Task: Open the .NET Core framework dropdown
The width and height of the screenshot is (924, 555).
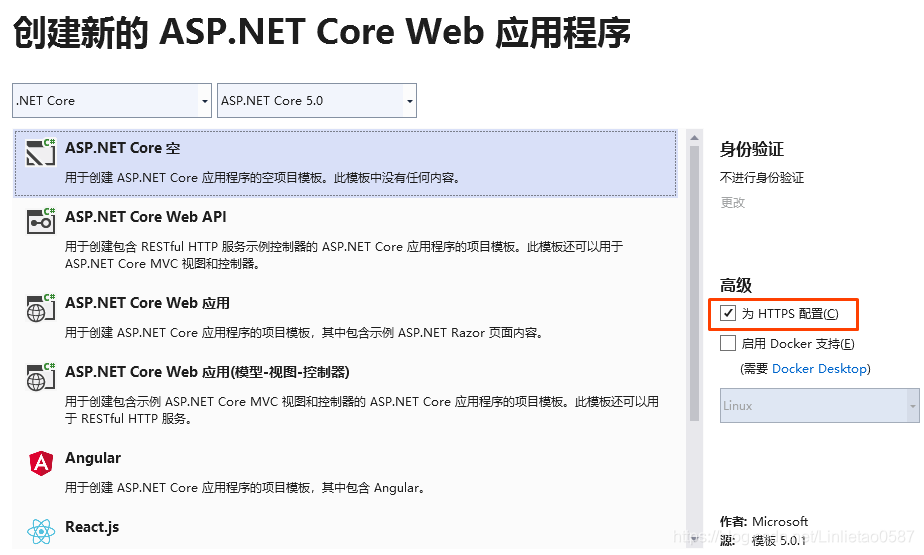Action: (x=112, y=101)
